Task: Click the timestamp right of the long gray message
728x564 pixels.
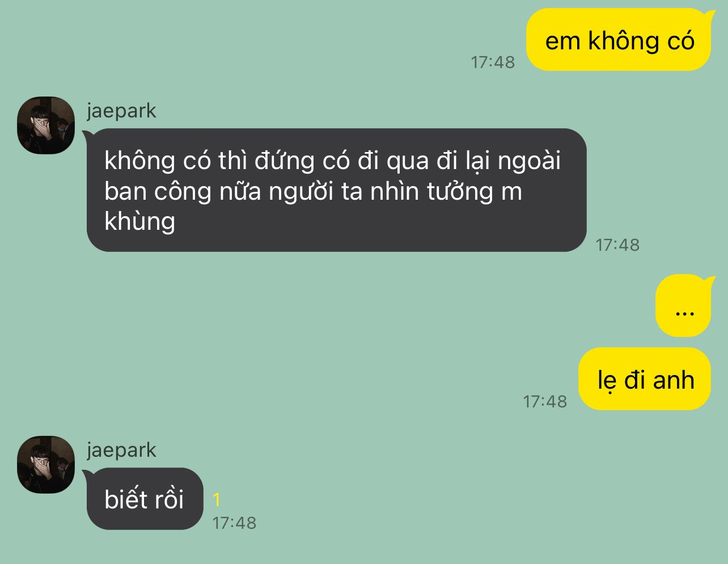Action: click(617, 245)
